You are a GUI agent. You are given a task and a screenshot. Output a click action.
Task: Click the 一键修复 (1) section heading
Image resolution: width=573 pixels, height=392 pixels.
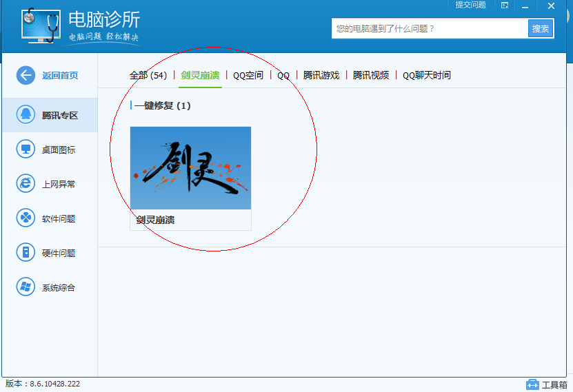pos(162,106)
